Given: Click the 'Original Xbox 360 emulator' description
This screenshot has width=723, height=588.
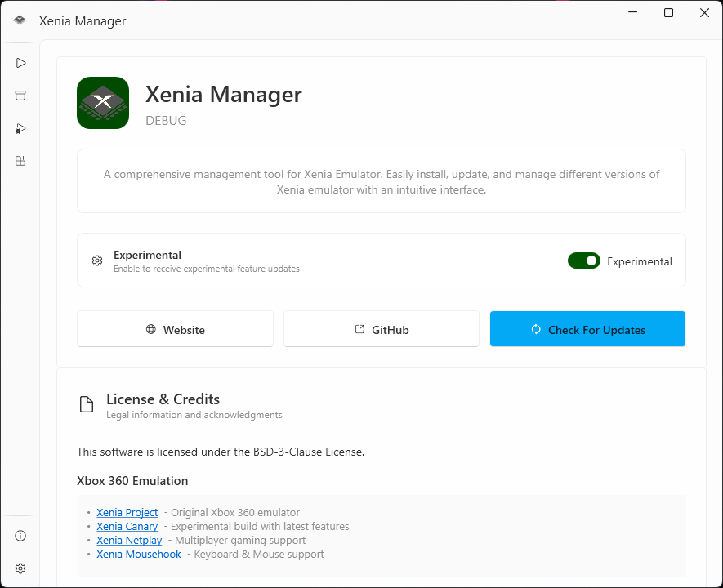Looking at the screenshot, I should (235, 512).
